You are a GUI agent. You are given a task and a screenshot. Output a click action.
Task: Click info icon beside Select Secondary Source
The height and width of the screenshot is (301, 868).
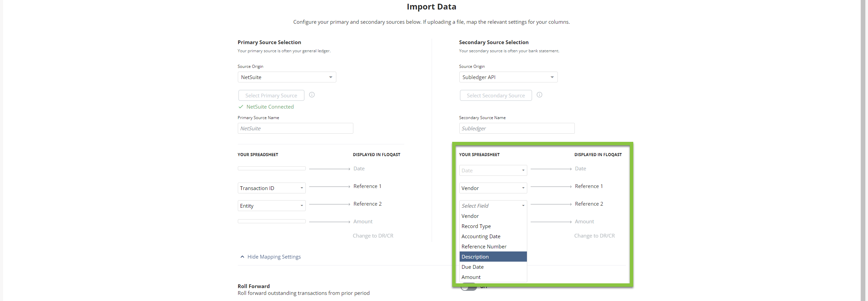(x=539, y=95)
